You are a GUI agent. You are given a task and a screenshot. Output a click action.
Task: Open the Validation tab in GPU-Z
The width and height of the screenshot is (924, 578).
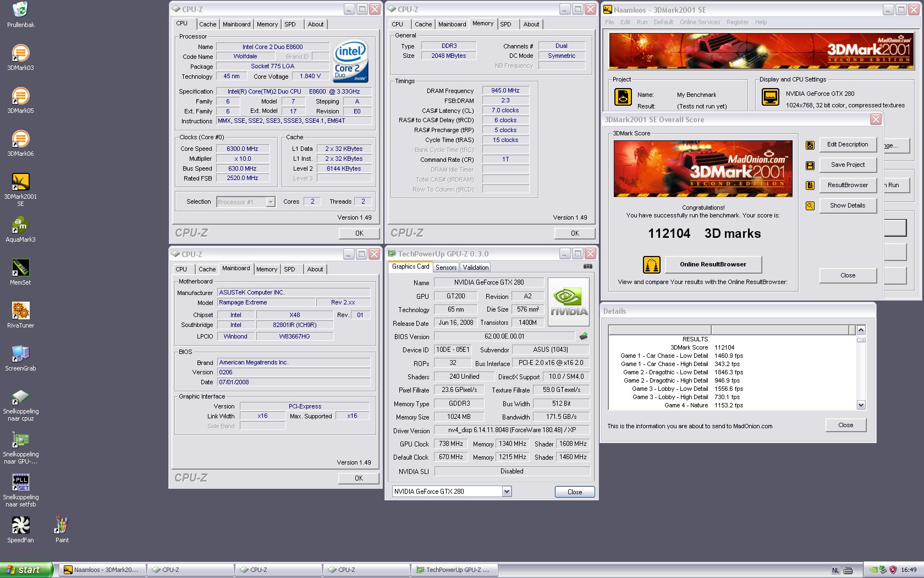(475, 267)
